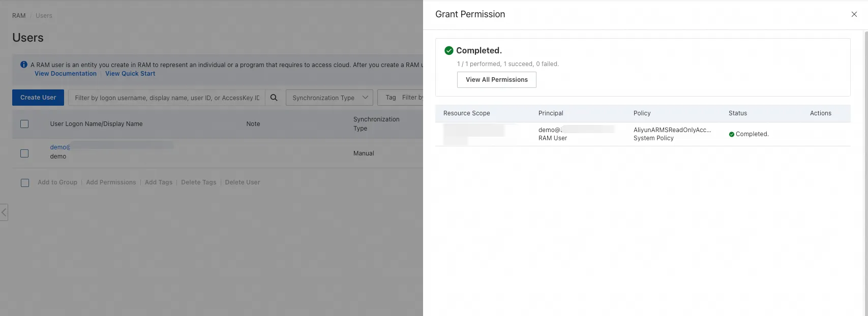The width and height of the screenshot is (868, 316).
Task: Click the green Completed checkmark icon
Action: [x=448, y=50]
